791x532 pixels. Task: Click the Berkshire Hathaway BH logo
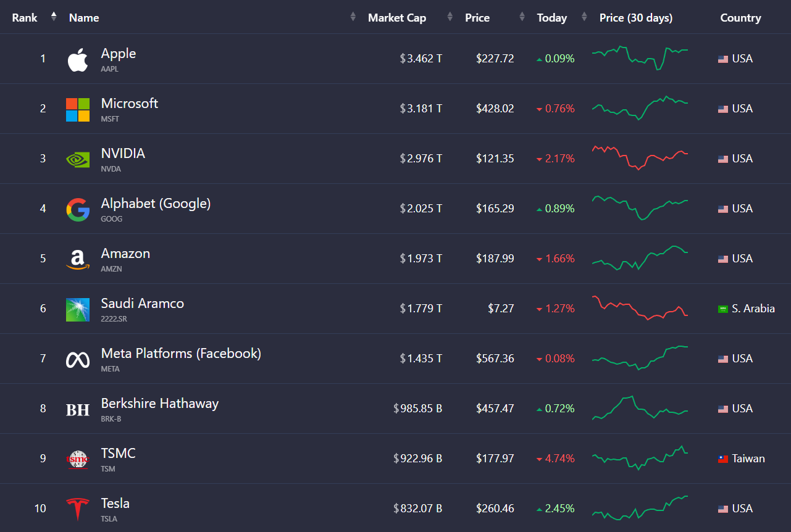point(78,409)
